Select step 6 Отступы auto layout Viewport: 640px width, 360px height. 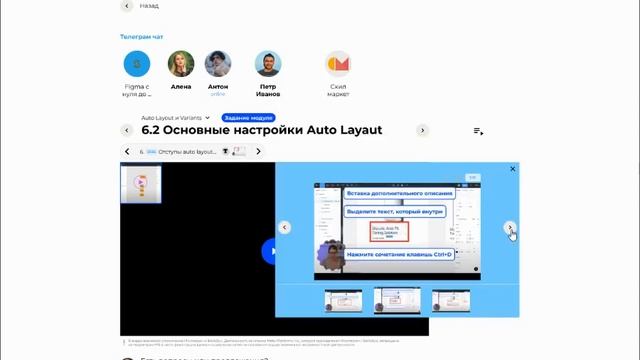coord(178,151)
